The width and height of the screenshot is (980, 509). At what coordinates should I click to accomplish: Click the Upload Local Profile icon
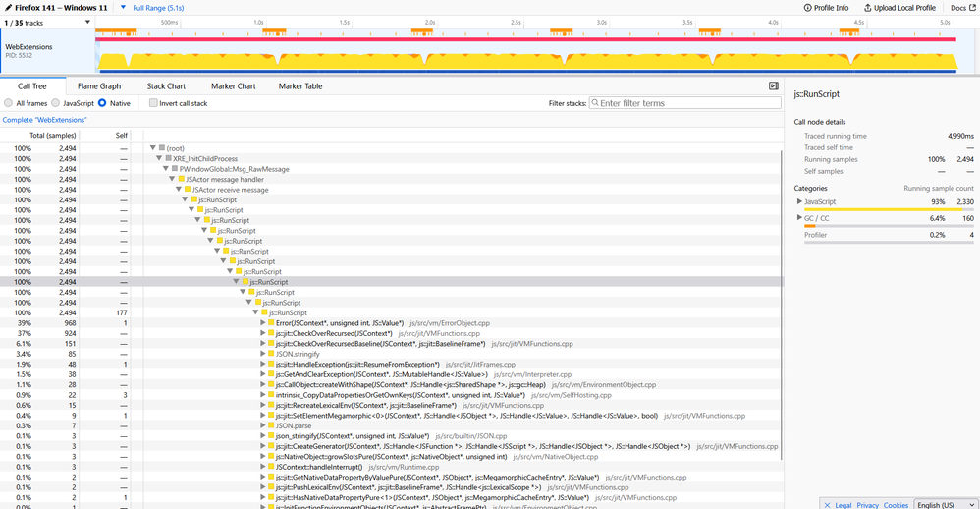point(866,8)
